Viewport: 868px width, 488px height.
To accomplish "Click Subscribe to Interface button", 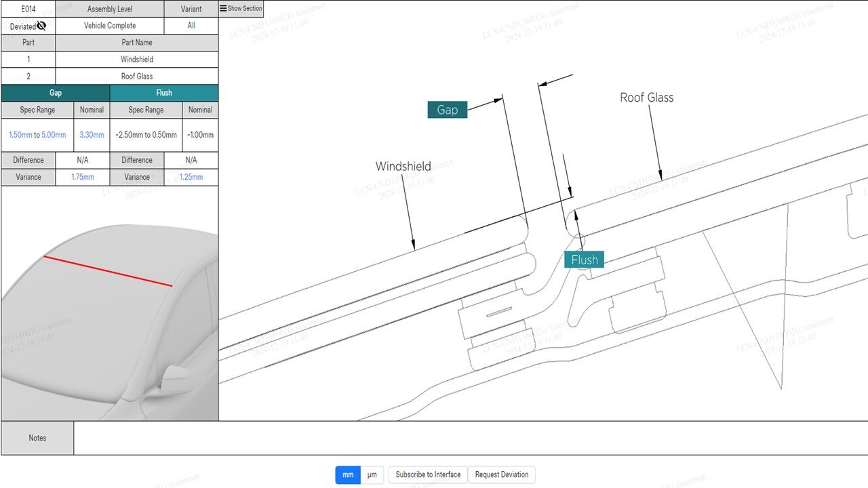I will (428, 474).
